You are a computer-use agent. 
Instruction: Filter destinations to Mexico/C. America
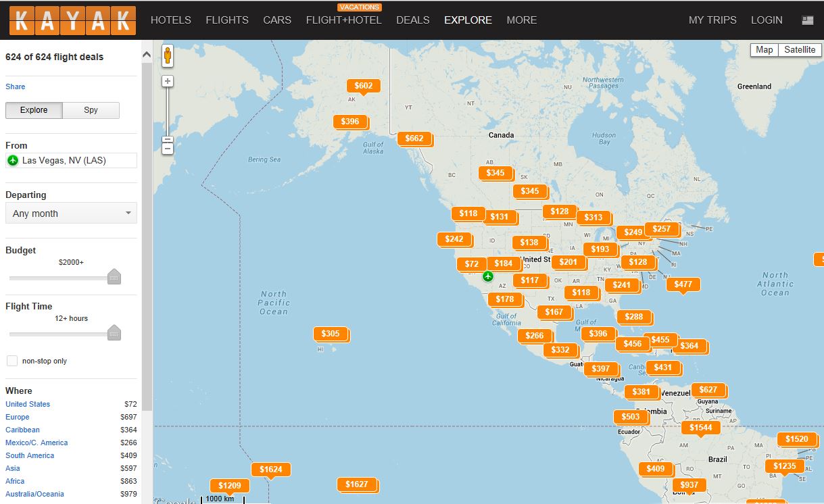pyautogui.click(x=37, y=443)
